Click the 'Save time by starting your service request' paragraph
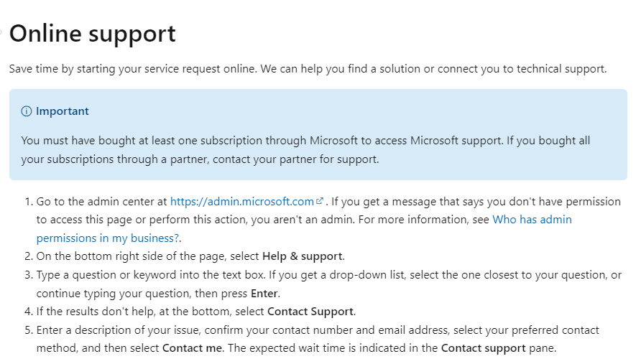 [308, 69]
